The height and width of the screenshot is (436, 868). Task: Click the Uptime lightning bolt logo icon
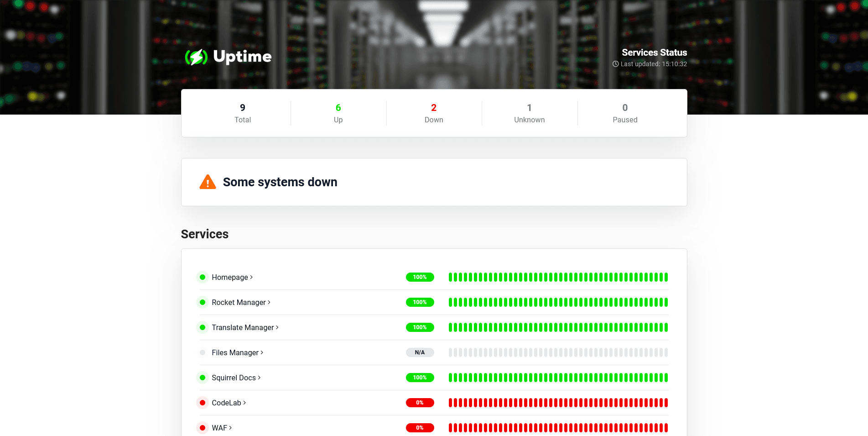[x=196, y=57]
